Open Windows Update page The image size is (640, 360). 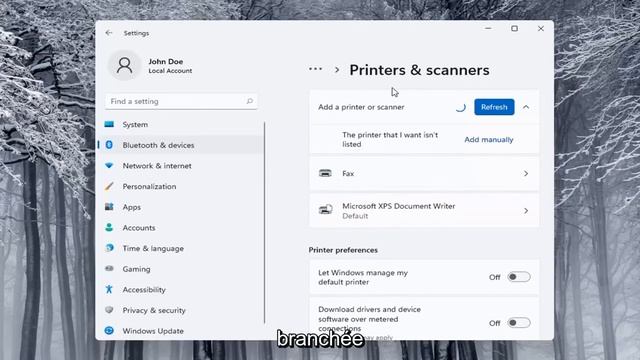180,331
